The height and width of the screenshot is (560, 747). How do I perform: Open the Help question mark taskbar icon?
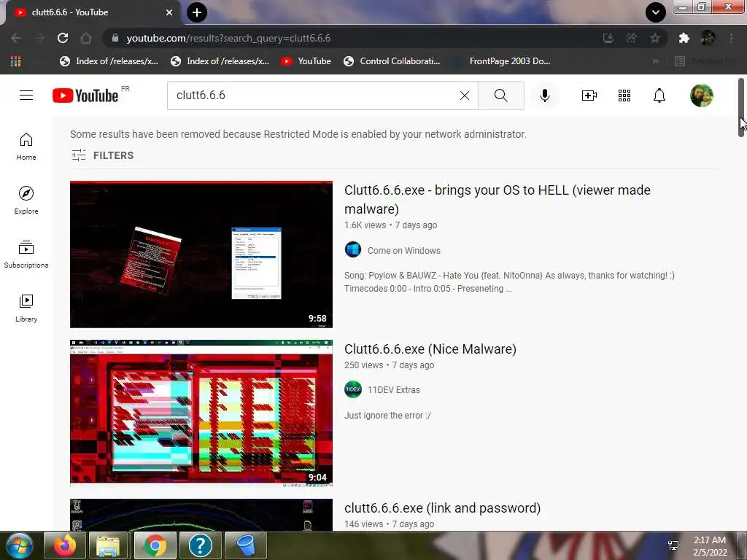point(200,545)
